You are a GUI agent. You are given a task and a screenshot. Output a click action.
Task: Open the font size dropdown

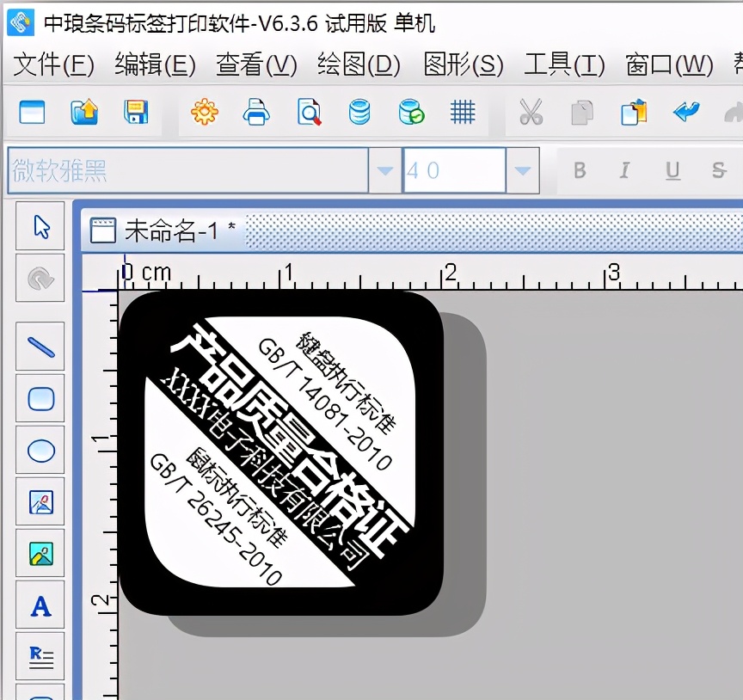(523, 170)
